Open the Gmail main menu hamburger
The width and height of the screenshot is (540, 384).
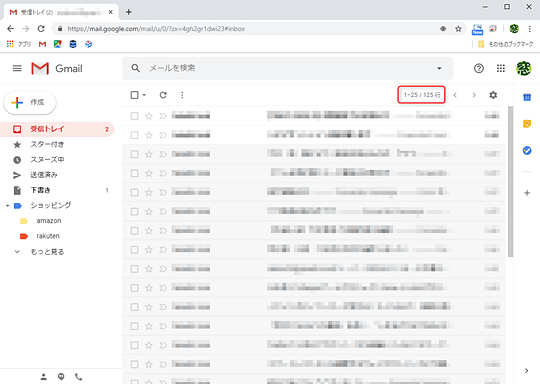click(x=17, y=68)
